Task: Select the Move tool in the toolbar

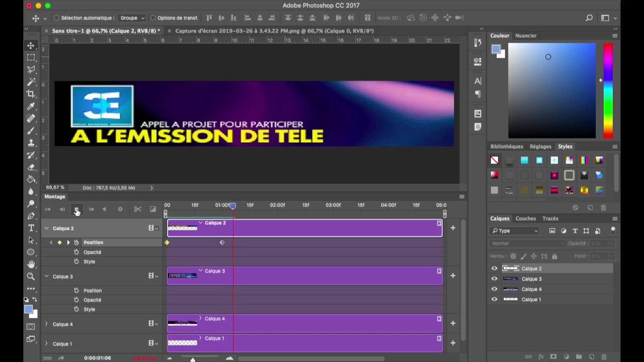Action: (x=31, y=45)
